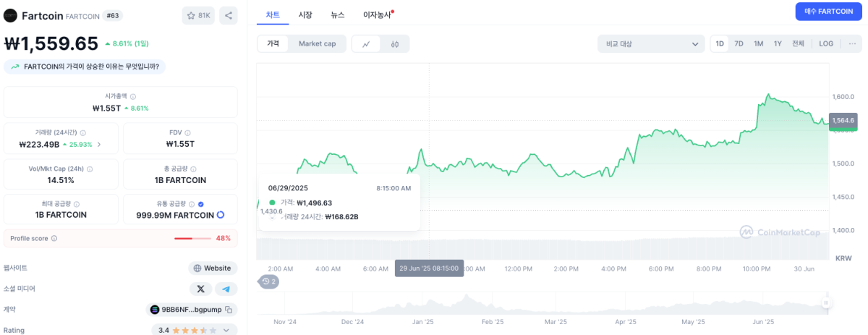Screen dimensions: 868x335
Task: Click the 10:00 PM time axis label
Action: (757, 268)
